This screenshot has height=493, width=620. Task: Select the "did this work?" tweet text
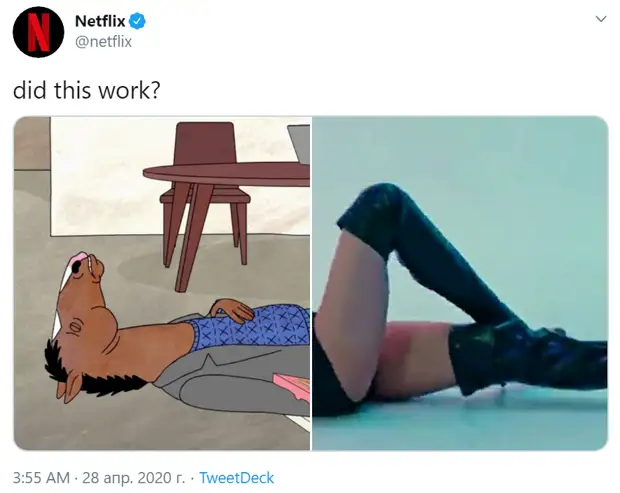(x=87, y=90)
